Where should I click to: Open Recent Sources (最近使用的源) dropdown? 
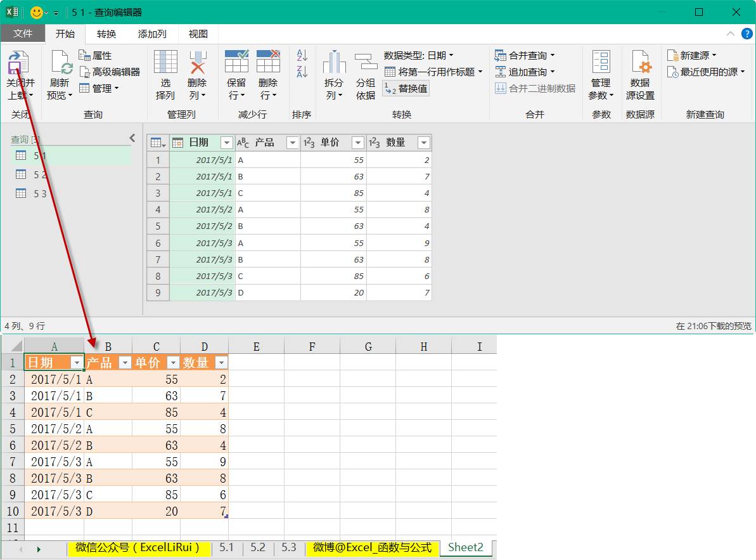707,72
